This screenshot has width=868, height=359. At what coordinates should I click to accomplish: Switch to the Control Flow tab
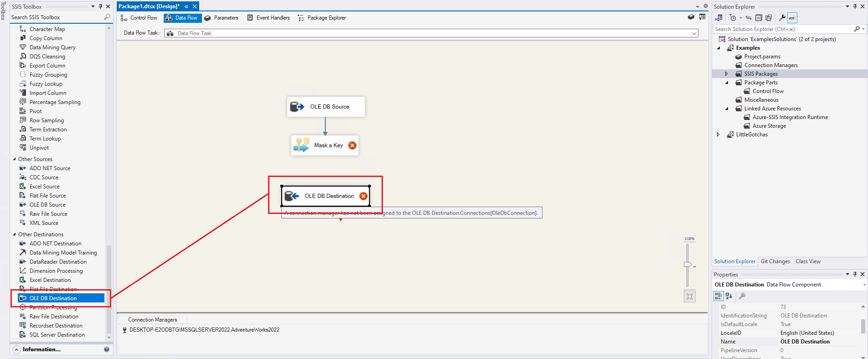pyautogui.click(x=139, y=18)
